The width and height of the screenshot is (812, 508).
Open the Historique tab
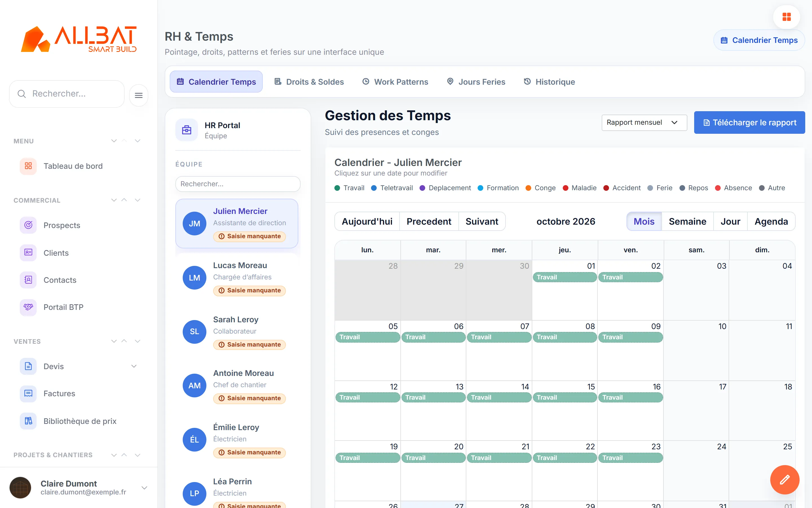tap(549, 82)
